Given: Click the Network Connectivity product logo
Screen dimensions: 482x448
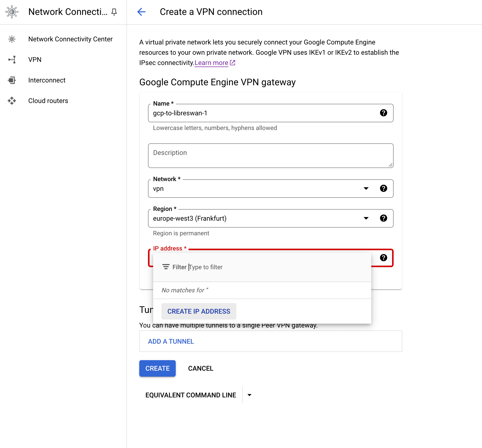Looking at the screenshot, I should click(12, 12).
